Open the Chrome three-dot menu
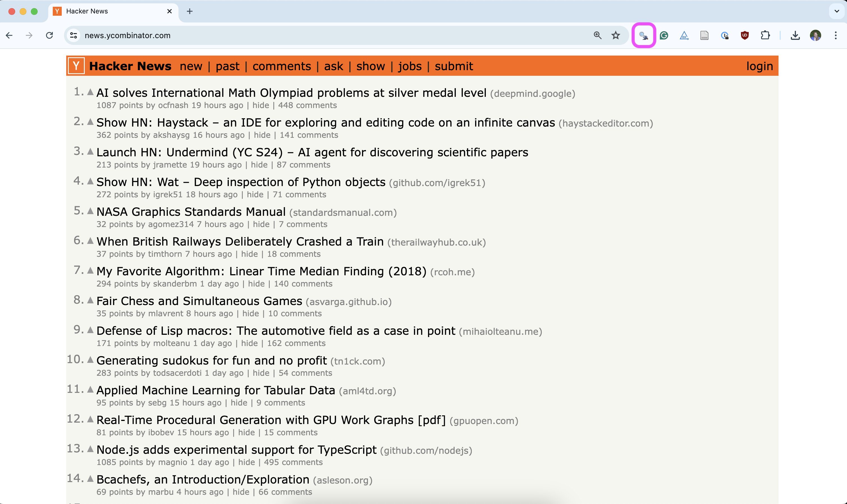This screenshot has height=504, width=847. 835,35
